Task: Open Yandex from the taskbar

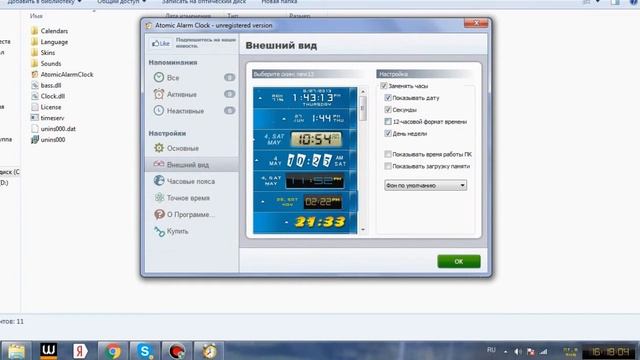Action: (80, 351)
